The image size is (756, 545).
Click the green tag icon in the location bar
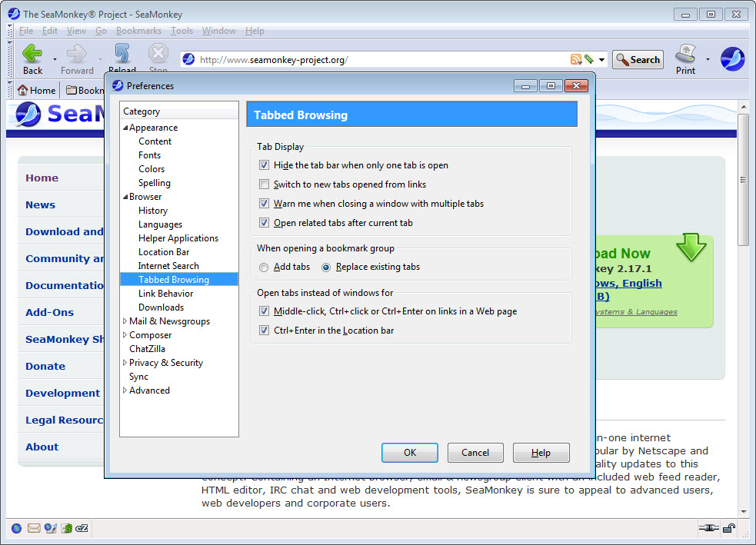(588, 59)
